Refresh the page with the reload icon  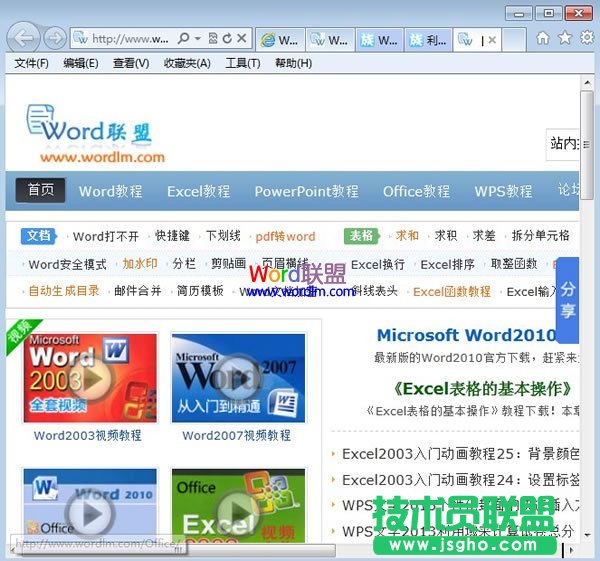pyautogui.click(x=227, y=39)
